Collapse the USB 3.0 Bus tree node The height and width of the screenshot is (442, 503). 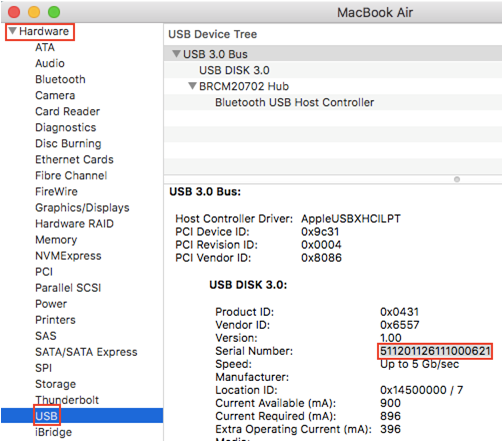coord(176,54)
